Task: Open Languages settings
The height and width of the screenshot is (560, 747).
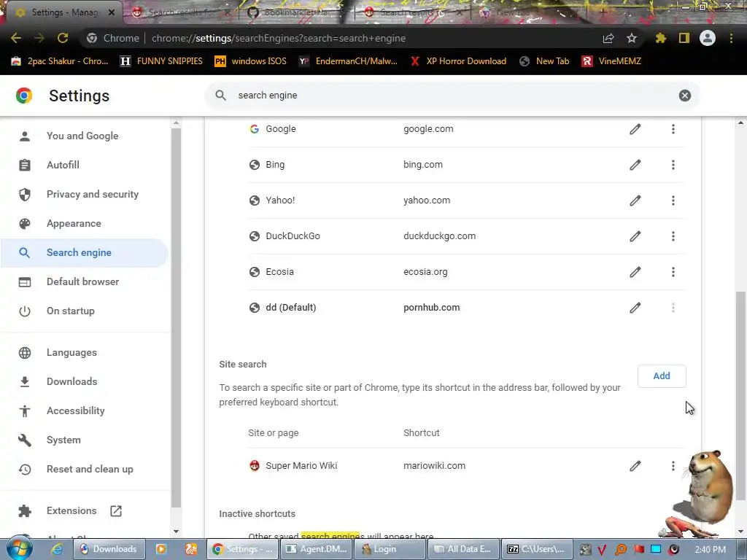Action: tap(85, 352)
